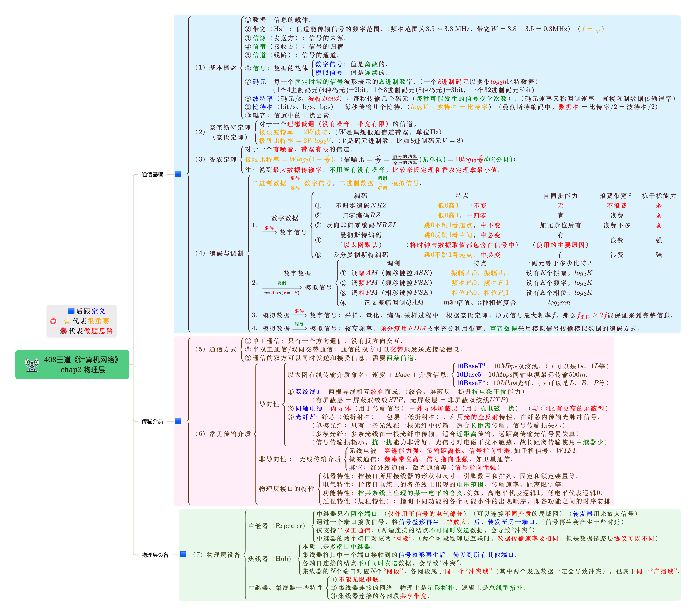The image size is (696, 616).
Task: Click the blue 10BaseF* label
Action: (471, 383)
